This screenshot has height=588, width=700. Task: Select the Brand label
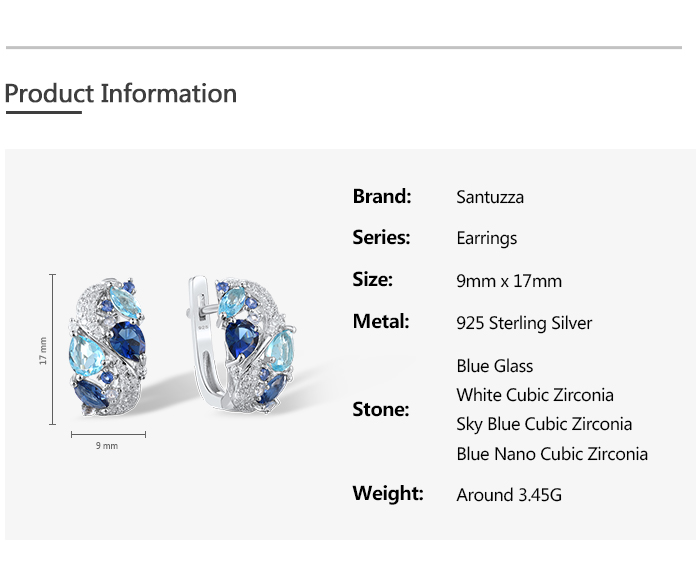pyautogui.click(x=382, y=196)
